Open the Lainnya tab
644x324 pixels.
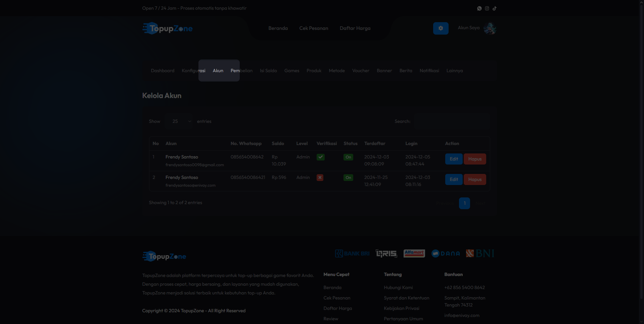point(455,71)
